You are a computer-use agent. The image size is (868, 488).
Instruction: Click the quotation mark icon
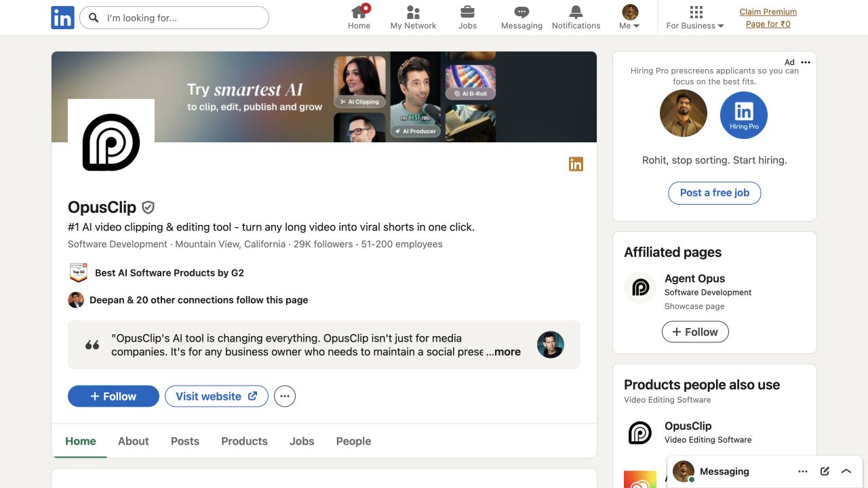click(92, 345)
